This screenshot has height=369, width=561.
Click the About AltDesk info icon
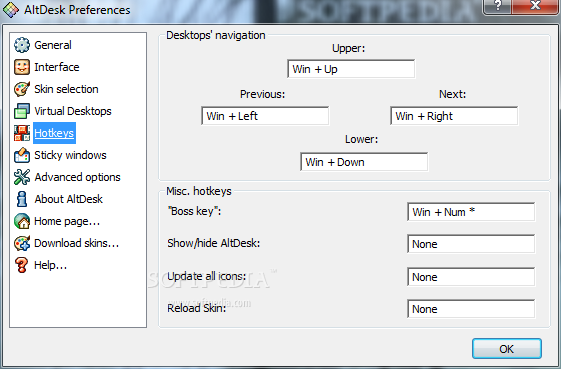tap(22, 199)
